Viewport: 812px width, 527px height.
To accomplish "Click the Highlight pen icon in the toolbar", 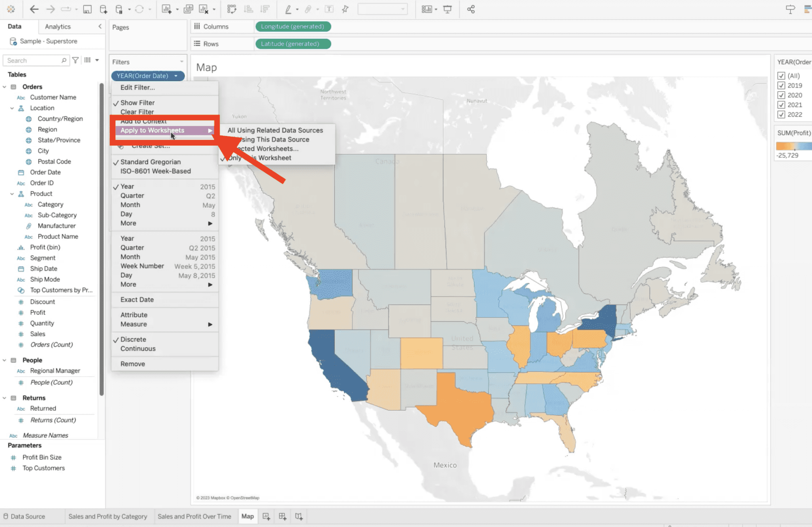I will tap(289, 9).
